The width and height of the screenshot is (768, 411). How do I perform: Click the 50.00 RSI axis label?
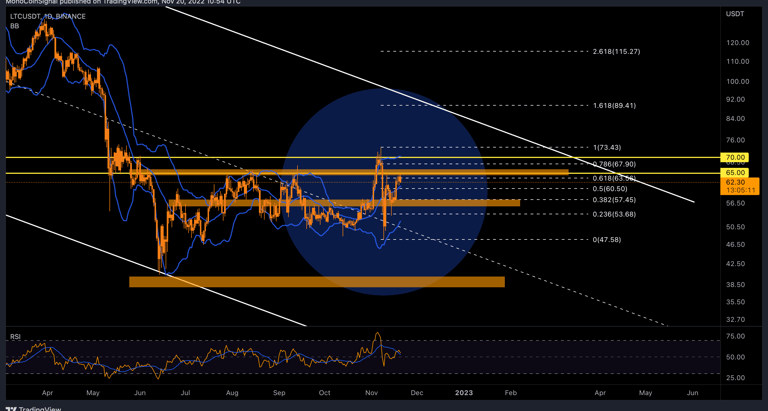coord(737,357)
